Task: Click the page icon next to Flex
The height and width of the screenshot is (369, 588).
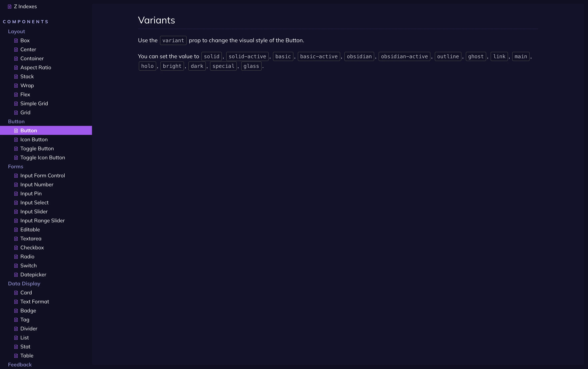Action: click(x=16, y=95)
